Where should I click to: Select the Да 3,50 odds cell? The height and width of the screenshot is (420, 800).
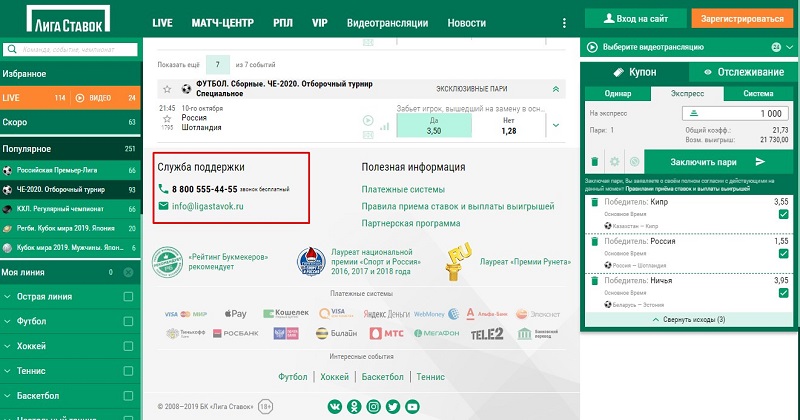pos(433,124)
